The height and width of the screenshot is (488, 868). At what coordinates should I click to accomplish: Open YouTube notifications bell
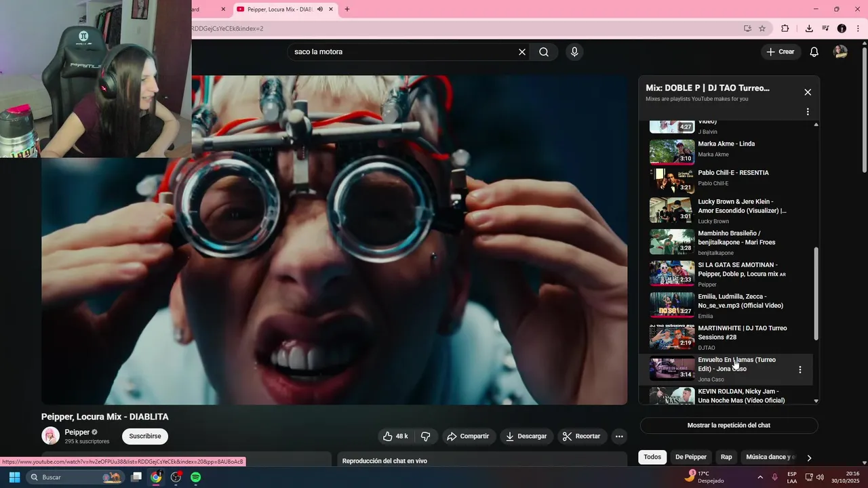(x=814, y=52)
